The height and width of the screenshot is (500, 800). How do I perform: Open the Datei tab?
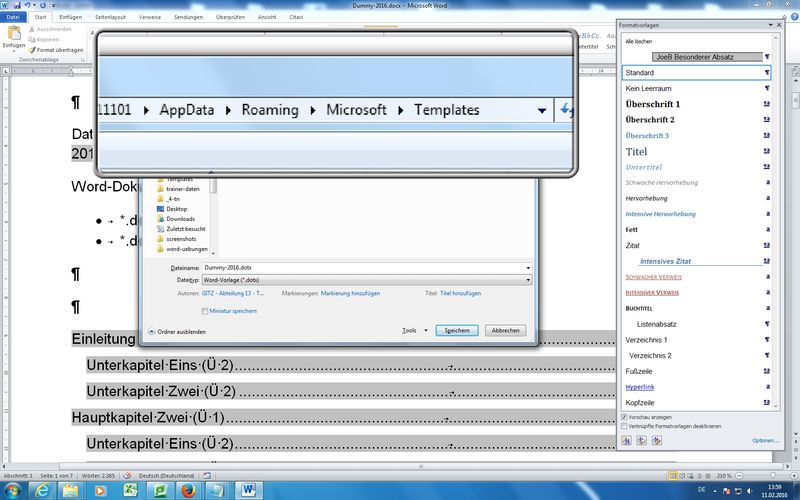[x=13, y=17]
